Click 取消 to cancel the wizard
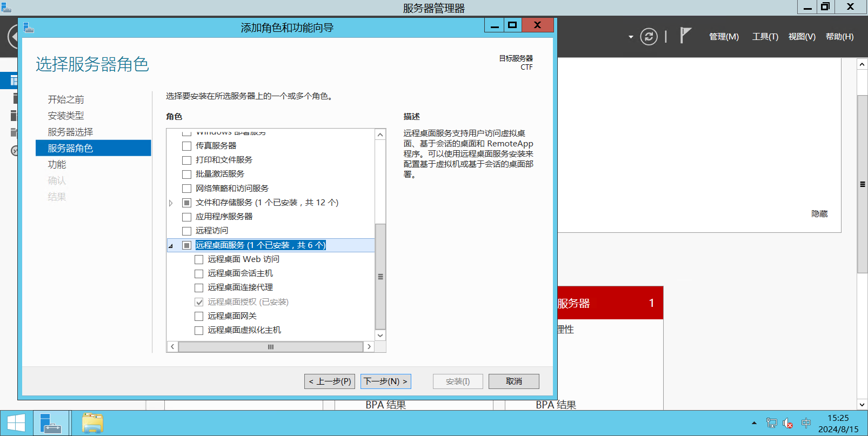This screenshot has height=436, width=868. tap(514, 381)
